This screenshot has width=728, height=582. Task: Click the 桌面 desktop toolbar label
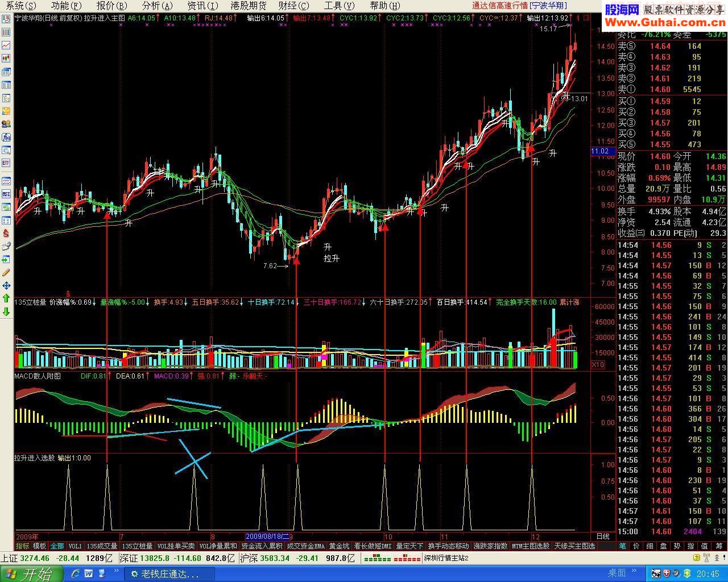[x=617, y=573]
